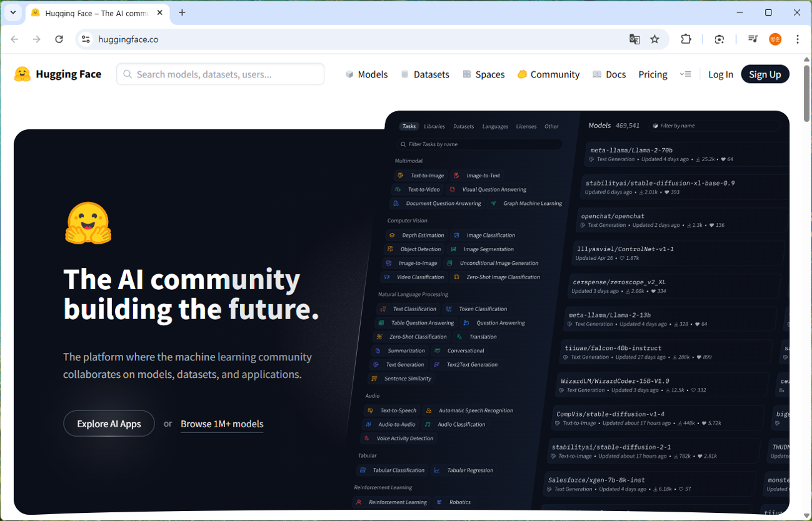Reload the huggingface.co page

pos(59,39)
